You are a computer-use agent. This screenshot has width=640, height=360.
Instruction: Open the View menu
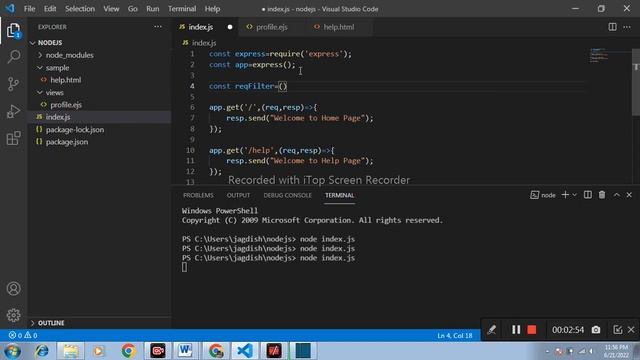pos(111,9)
